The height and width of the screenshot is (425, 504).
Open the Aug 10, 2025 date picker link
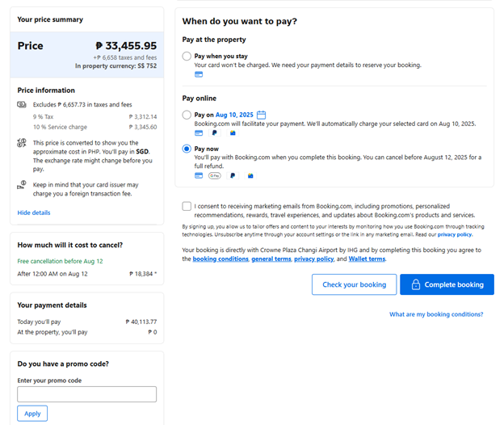[x=234, y=116]
